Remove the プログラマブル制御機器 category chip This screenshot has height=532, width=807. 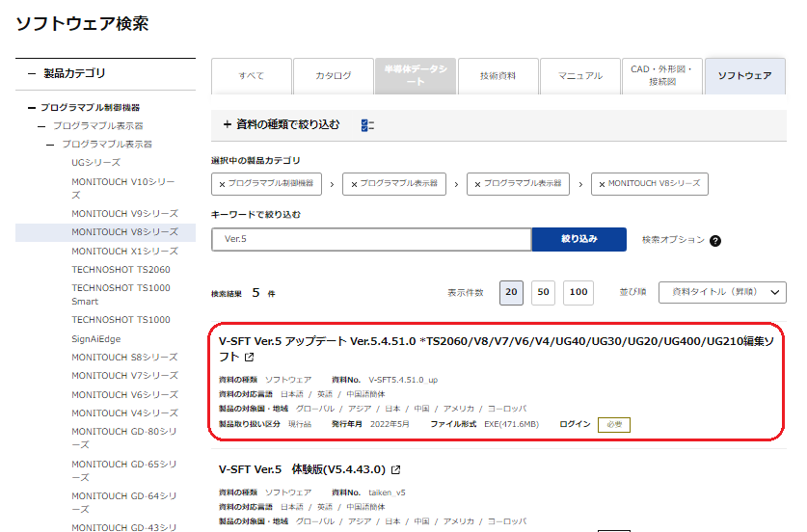click(x=223, y=184)
